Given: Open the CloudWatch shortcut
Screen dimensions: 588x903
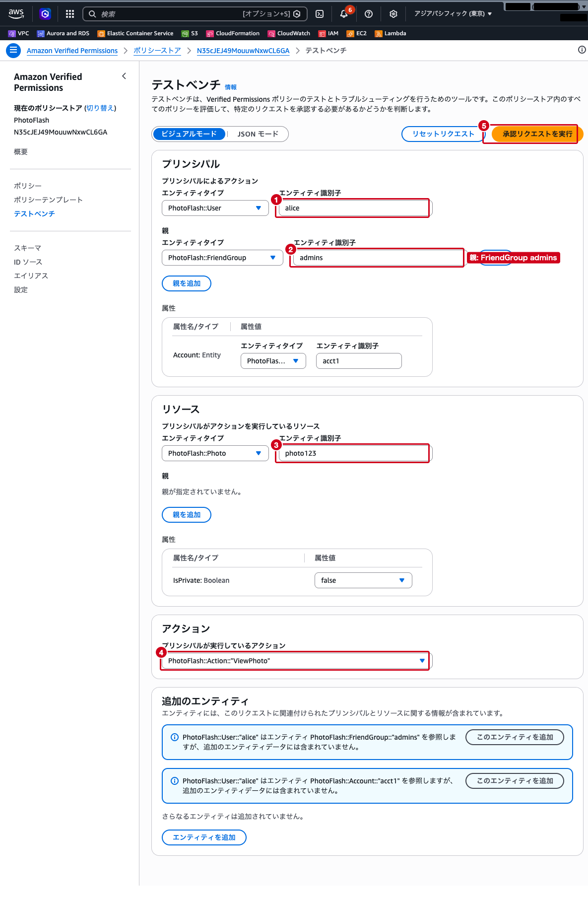Looking at the screenshot, I should [289, 33].
